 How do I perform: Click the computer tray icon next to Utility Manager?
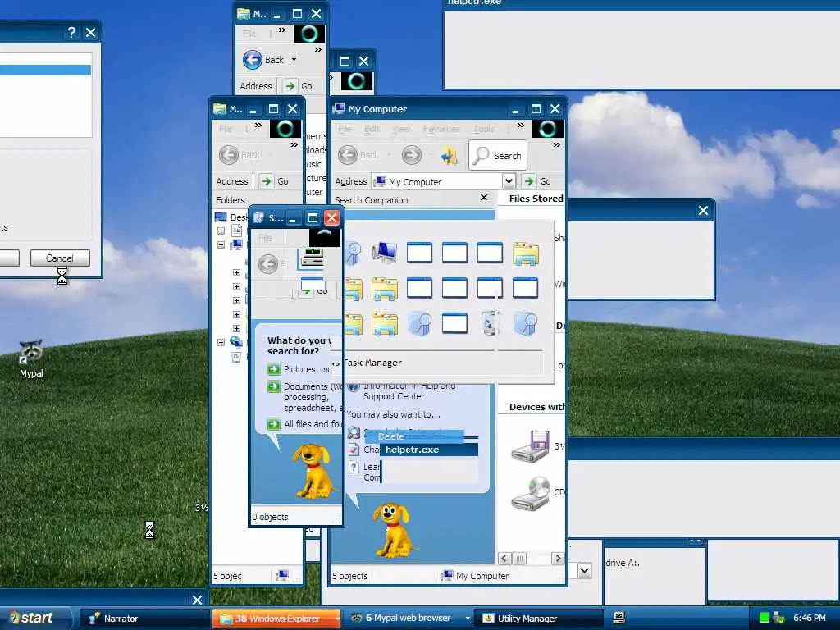click(x=619, y=619)
